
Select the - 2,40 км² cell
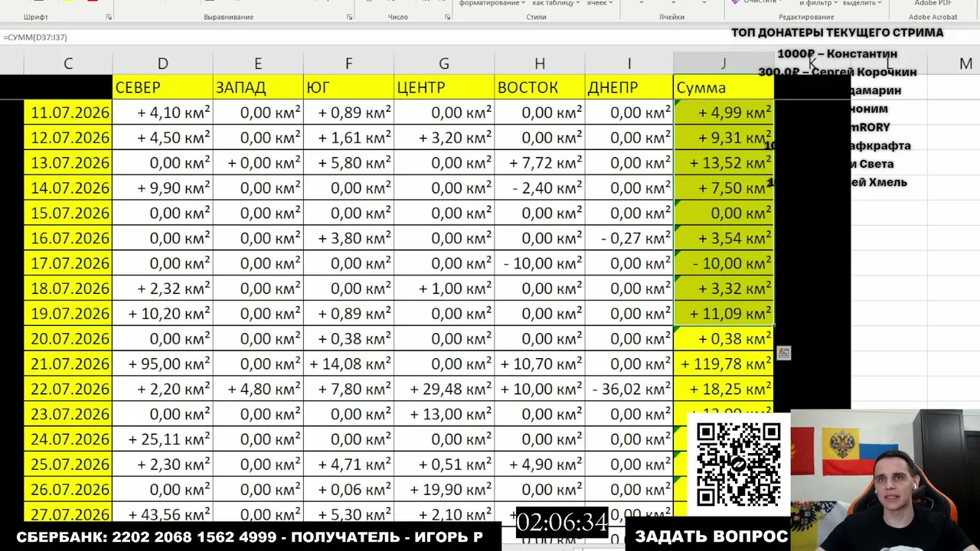(x=540, y=188)
